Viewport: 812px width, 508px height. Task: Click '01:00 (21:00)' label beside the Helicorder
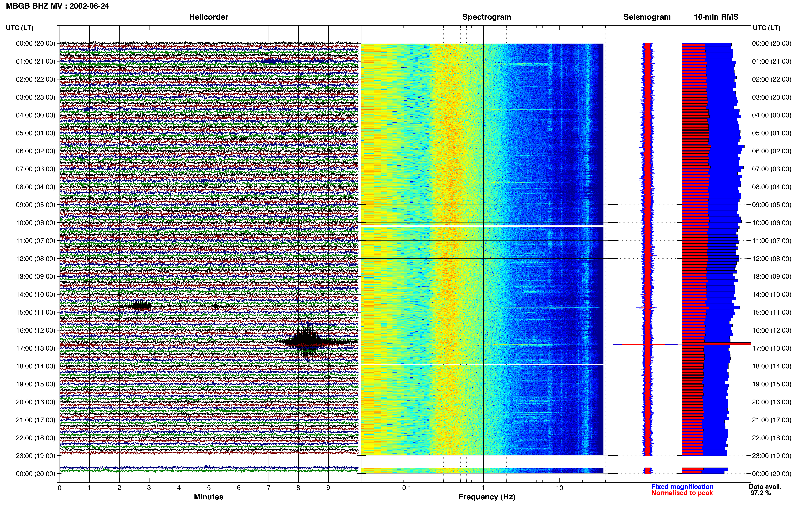pos(36,61)
